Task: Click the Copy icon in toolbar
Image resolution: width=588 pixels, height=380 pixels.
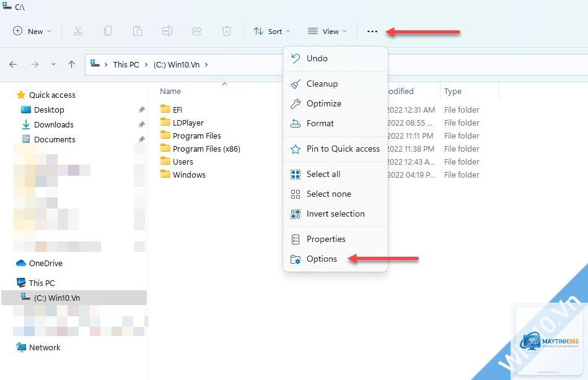Action: 108,31
